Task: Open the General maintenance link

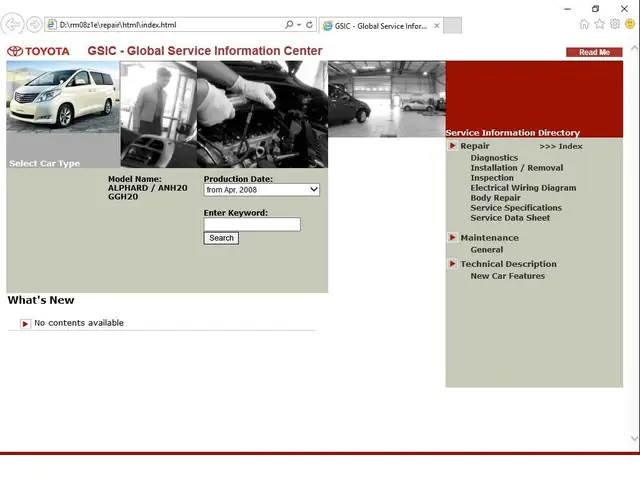Action: pyautogui.click(x=487, y=250)
